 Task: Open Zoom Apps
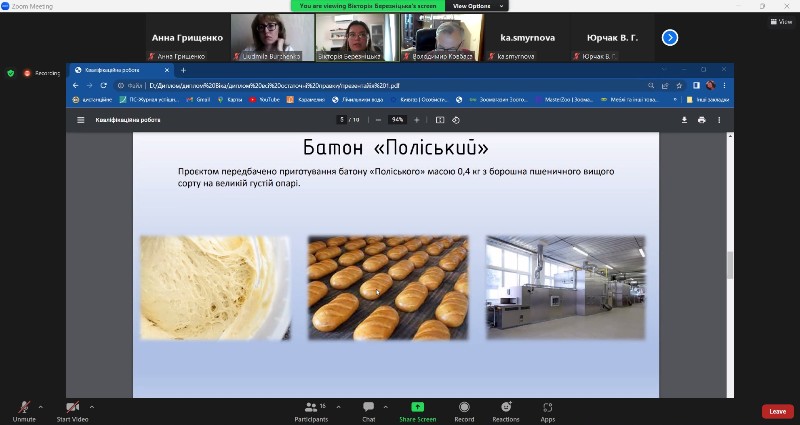547,412
